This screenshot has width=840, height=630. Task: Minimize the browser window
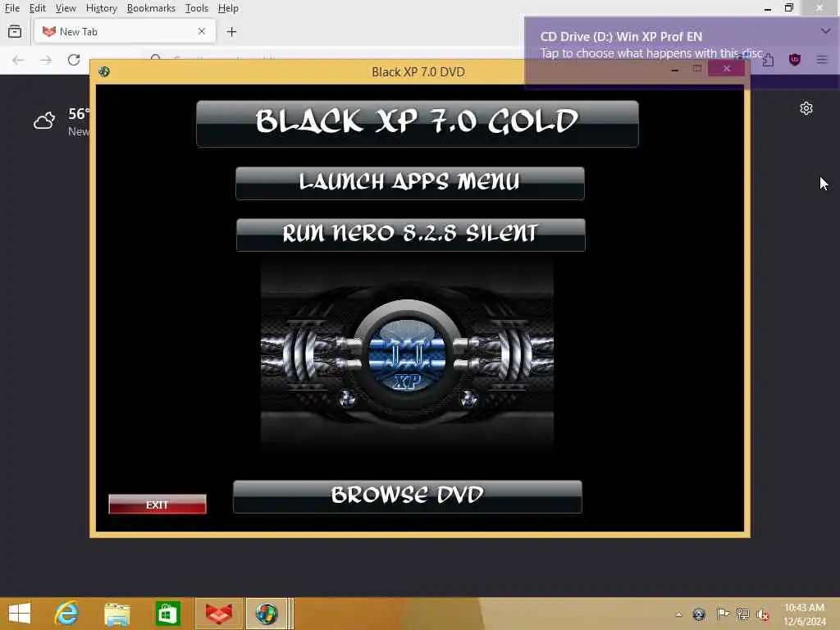[x=768, y=8]
